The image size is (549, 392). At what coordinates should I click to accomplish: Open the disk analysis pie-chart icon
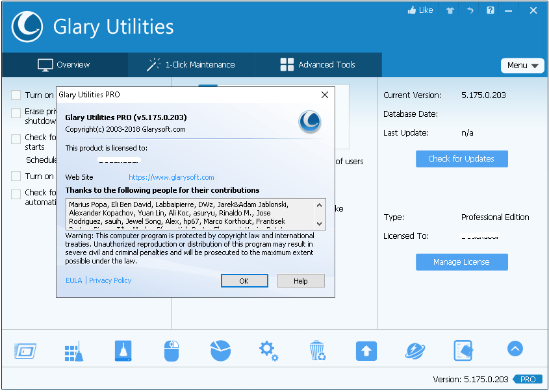(221, 350)
